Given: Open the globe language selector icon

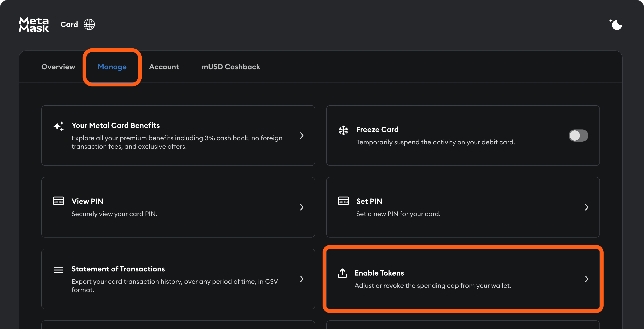Looking at the screenshot, I should coord(89,25).
